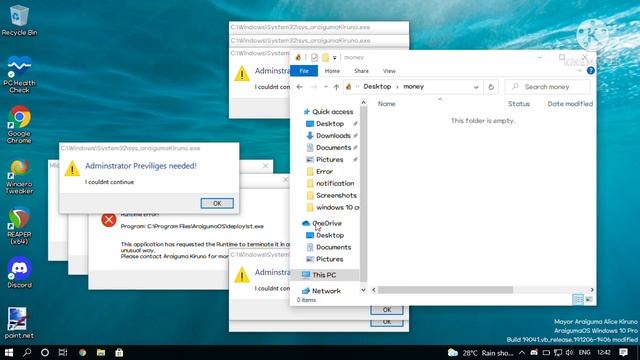This screenshot has height=360, width=640.
Task: Open the weather widget showing 28°C
Action: pos(480,353)
